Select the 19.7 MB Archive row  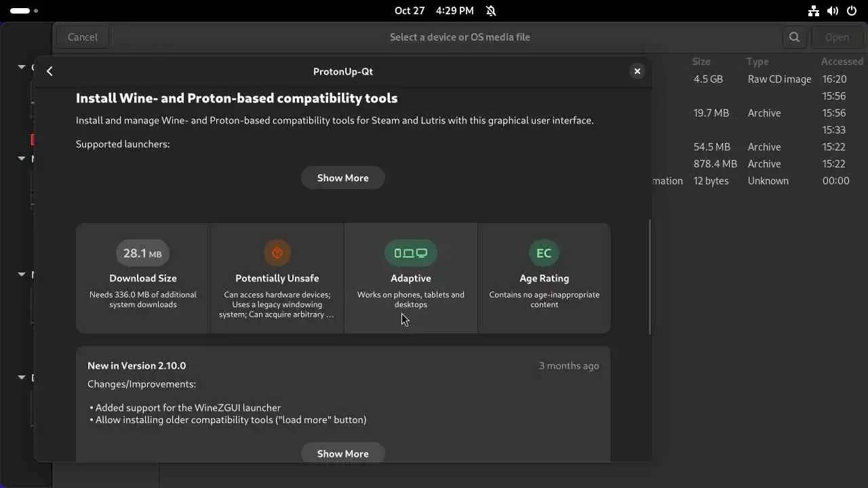point(759,113)
